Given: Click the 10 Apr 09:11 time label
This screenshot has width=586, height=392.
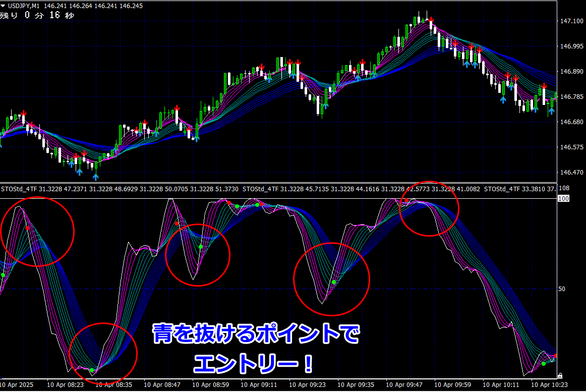Looking at the screenshot, I should tap(259, 384).
